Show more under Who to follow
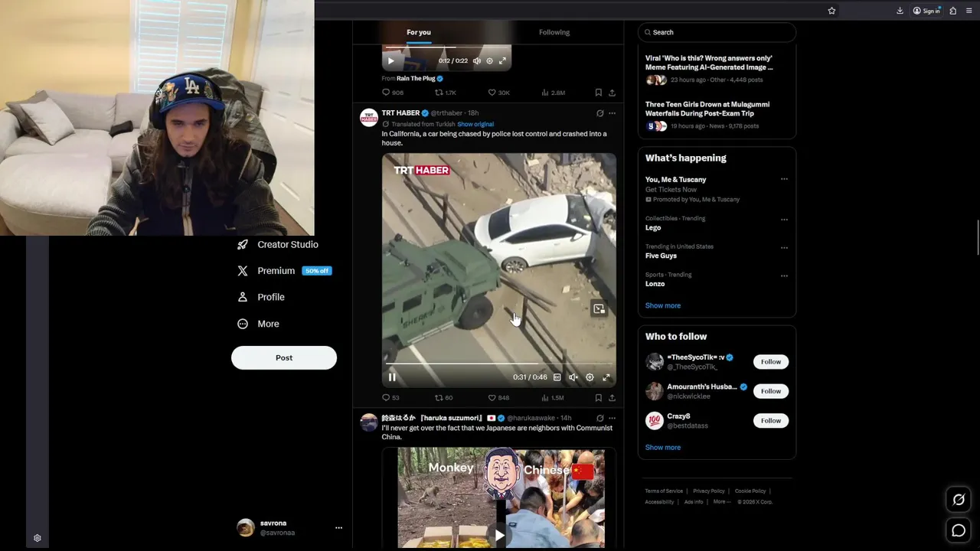Image resolution: width=980 pixels, height=551 pixels. pyautogui.click(x=663, y=447)
